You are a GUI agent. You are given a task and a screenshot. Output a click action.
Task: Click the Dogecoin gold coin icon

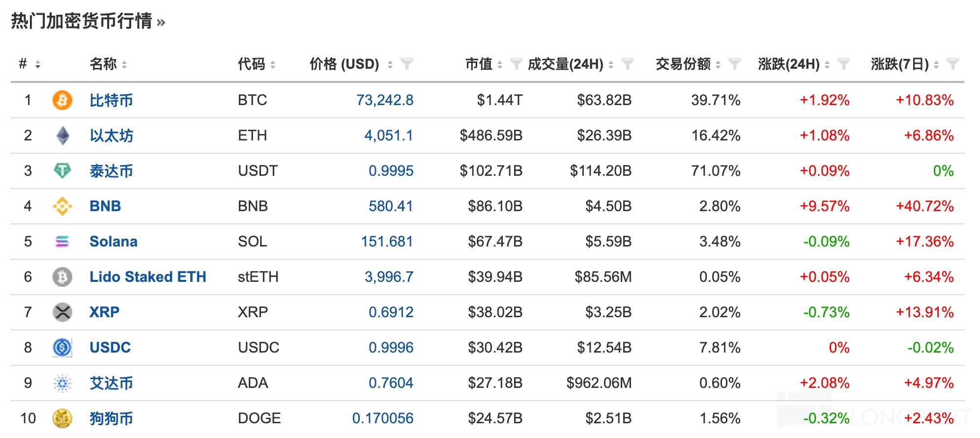click(x=62, y=418)
